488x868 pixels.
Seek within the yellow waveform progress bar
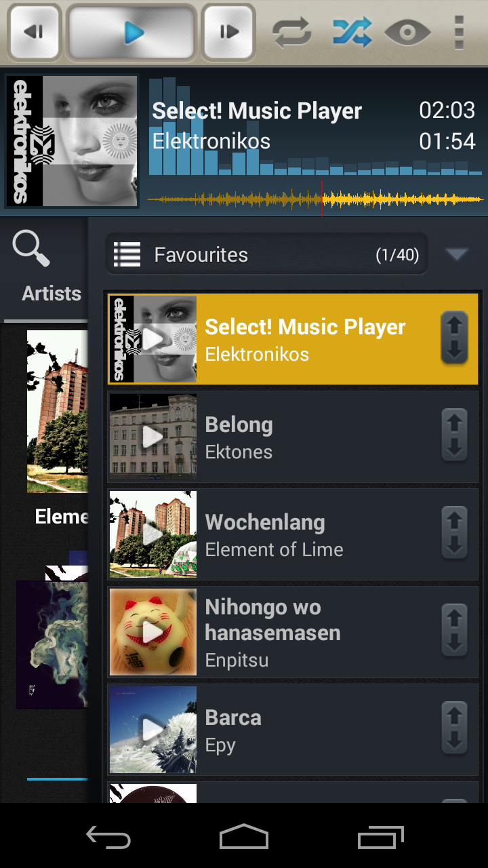click(315, 200)
